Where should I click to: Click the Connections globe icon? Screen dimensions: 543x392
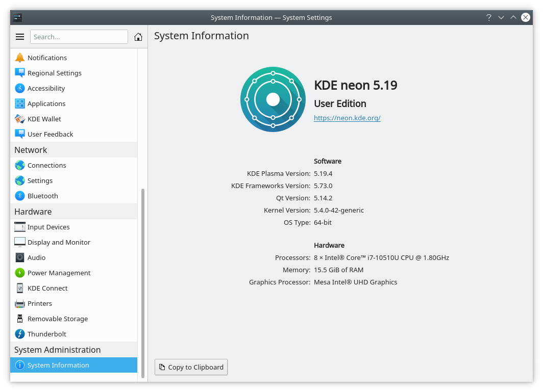(20, 165)
